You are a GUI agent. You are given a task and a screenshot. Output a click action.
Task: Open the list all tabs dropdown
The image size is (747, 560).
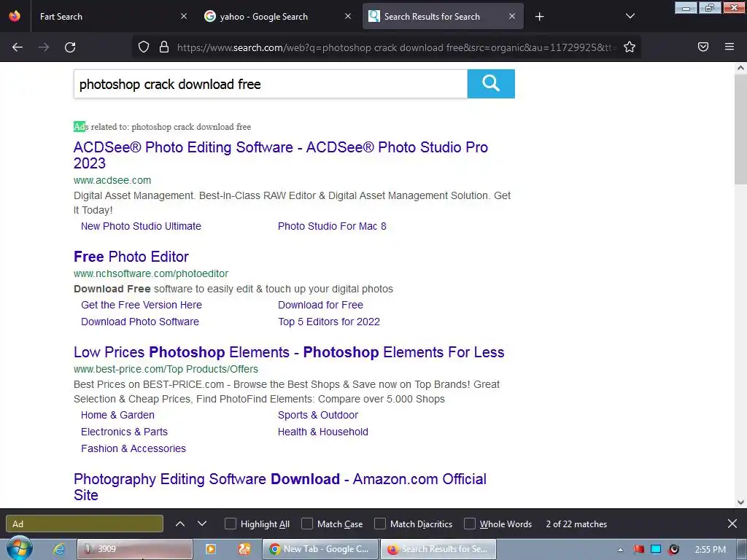click(x=630, y=17)
